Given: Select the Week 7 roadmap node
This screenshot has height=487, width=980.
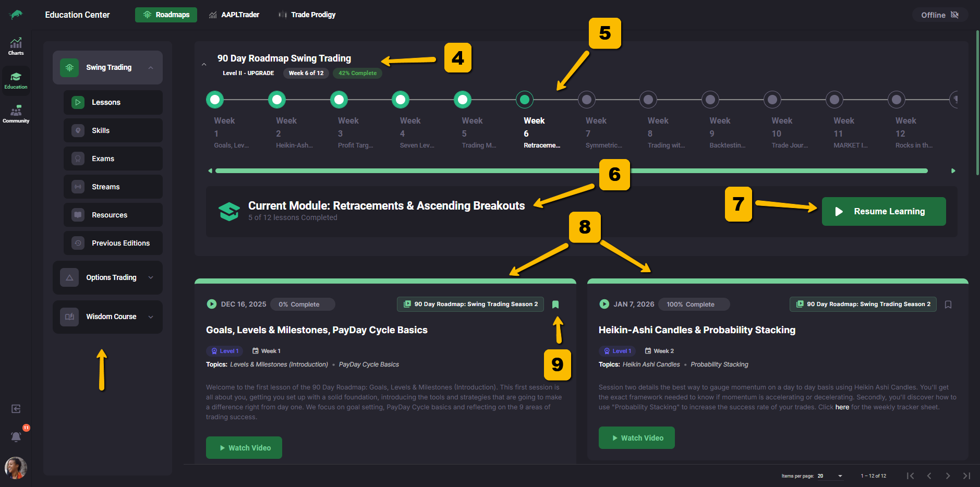Looking at the screenshot, I should (587, 99).
